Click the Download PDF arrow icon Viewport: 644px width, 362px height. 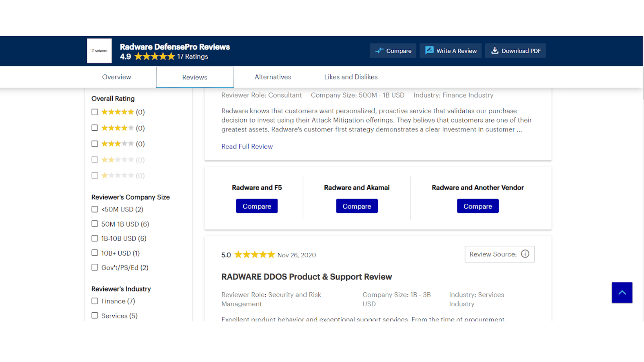pos(495,51)
